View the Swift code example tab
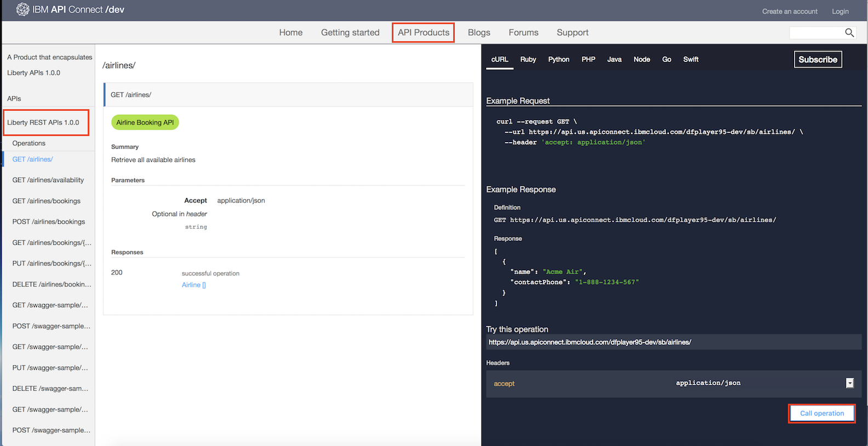This screenshot has width=868, height=446. [690, 59]
